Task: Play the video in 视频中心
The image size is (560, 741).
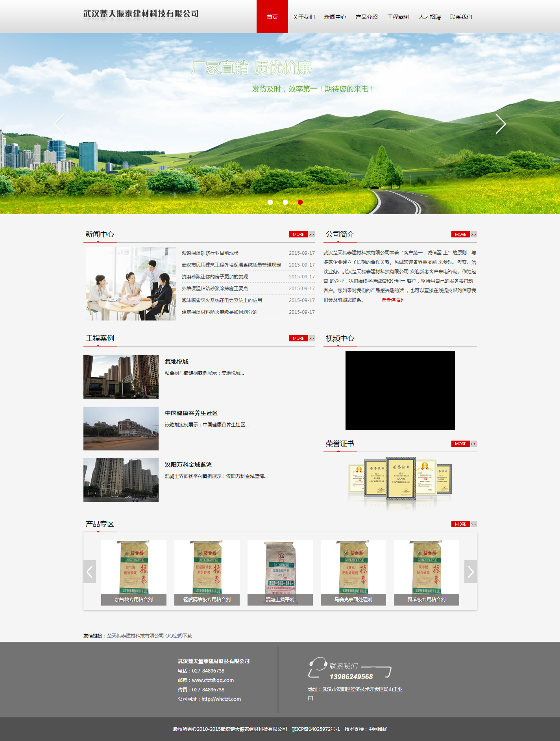Action: pyautogui.click(x=400, y=390)
